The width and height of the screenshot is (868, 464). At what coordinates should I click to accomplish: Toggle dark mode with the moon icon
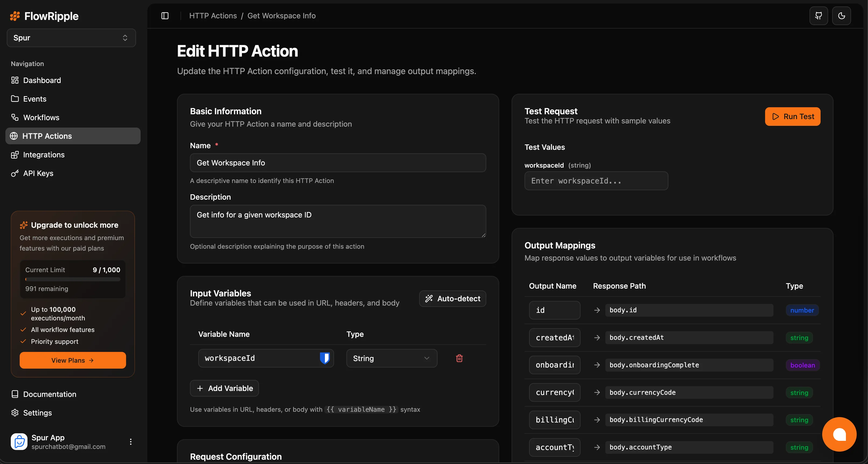pos(842,16)
